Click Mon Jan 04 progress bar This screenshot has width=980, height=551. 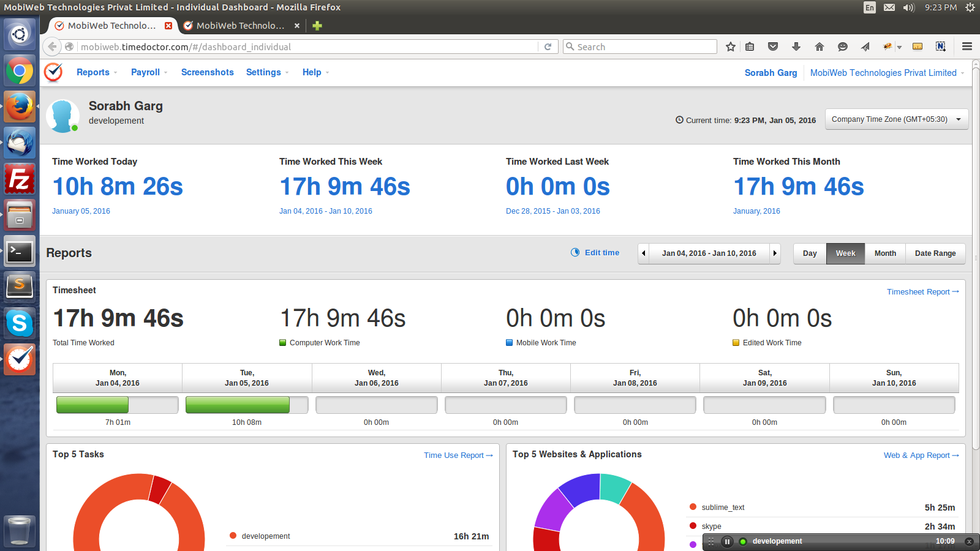[118, 405]
